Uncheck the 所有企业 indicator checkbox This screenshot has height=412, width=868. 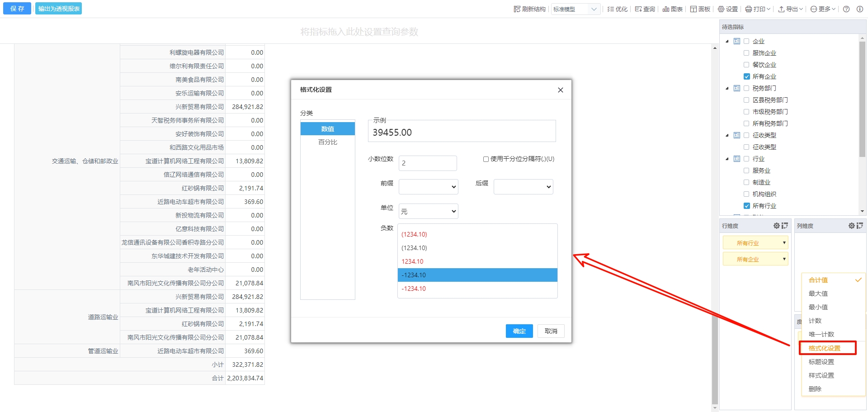tap(746, 76)
